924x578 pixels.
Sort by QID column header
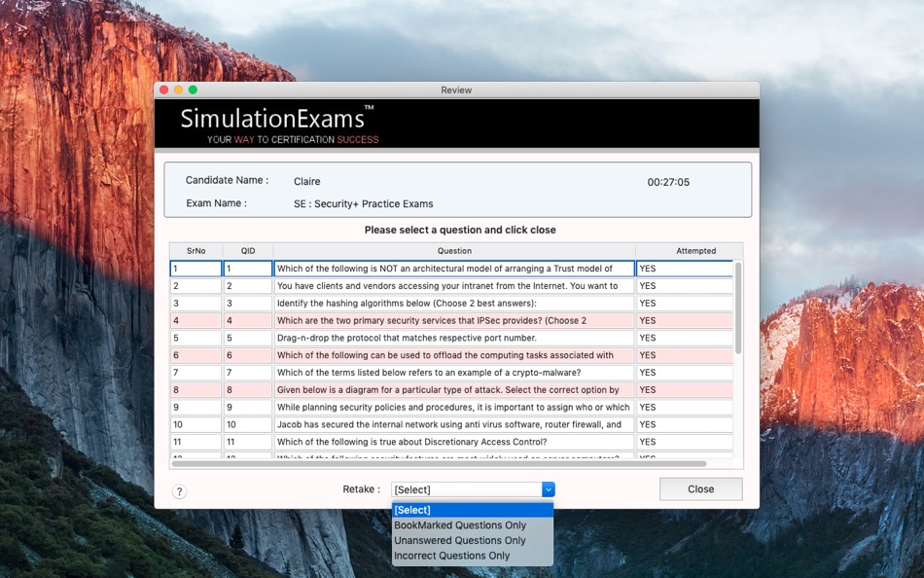point(247,251)
